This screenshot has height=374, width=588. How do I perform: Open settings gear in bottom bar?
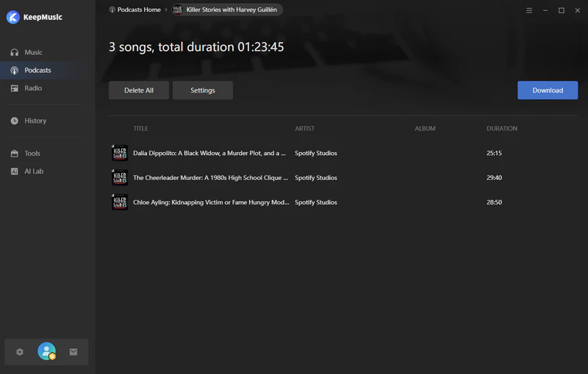click(x=20, y=352)
